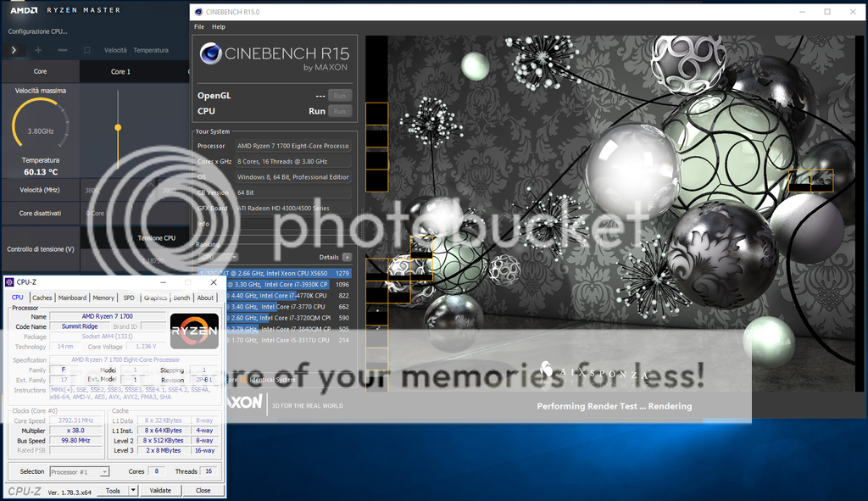Click the CPU-Z title bar icon
Image resolution: width=868 pixels, height=501 pixels.
[x=9, y=282]
